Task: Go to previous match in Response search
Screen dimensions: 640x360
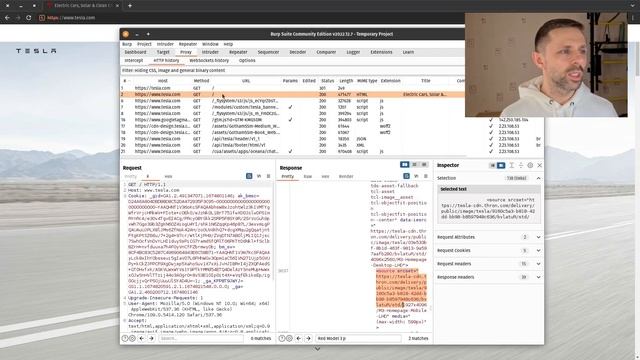Action: coord(298,338)
